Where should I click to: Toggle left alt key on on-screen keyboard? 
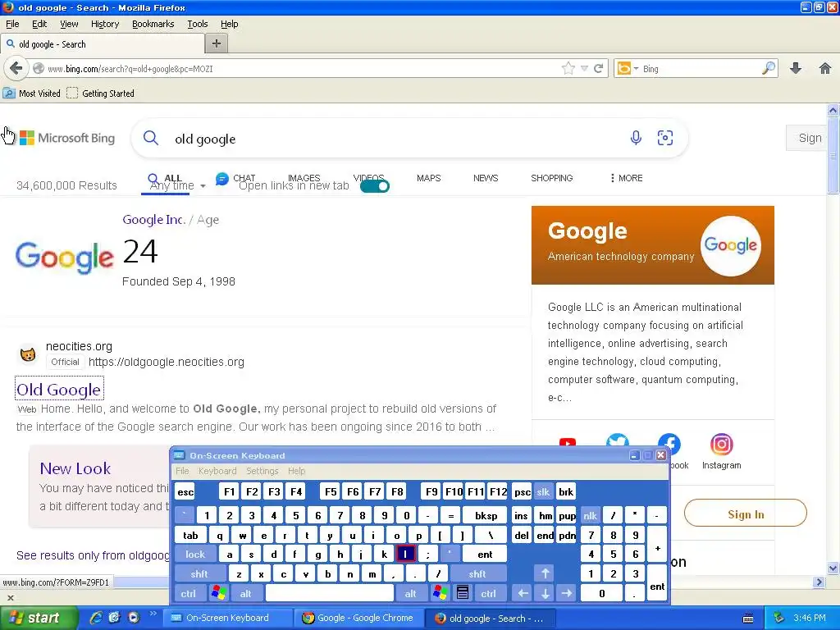click(245, 593)
